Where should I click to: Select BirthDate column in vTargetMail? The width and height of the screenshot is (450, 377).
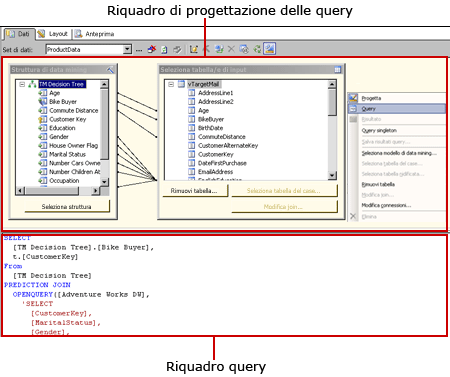[x=211, y=128]
